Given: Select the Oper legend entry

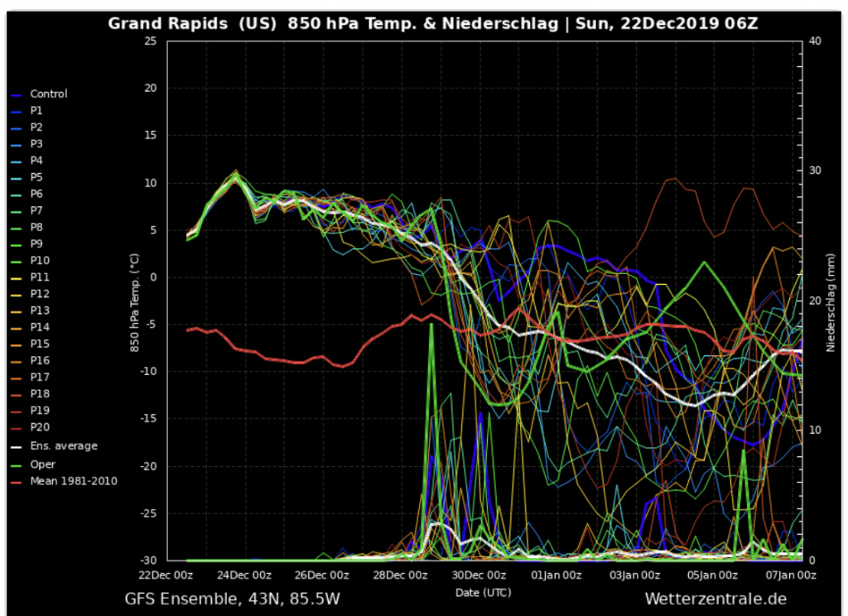Looking at the screenshot, I should point(41,464).
